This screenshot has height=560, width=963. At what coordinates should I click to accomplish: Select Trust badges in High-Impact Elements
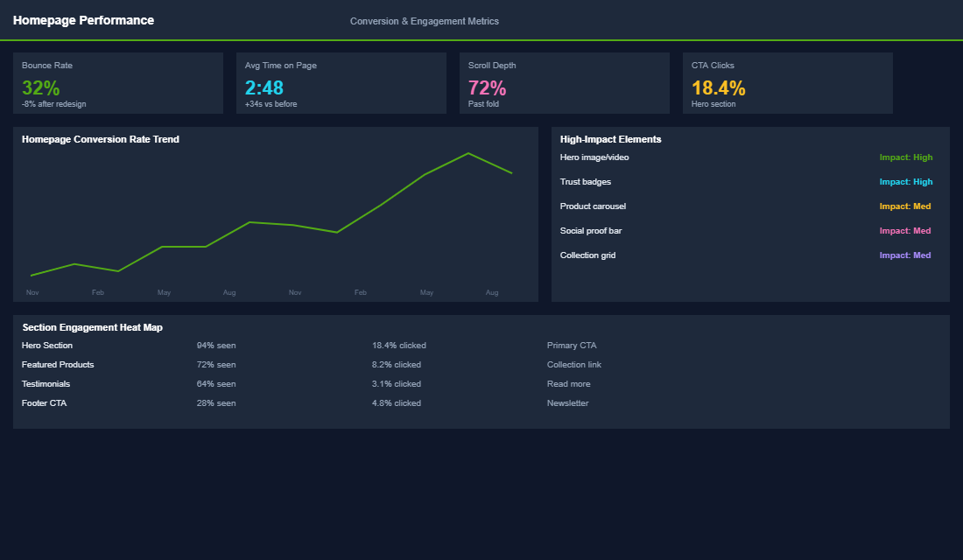585,181
